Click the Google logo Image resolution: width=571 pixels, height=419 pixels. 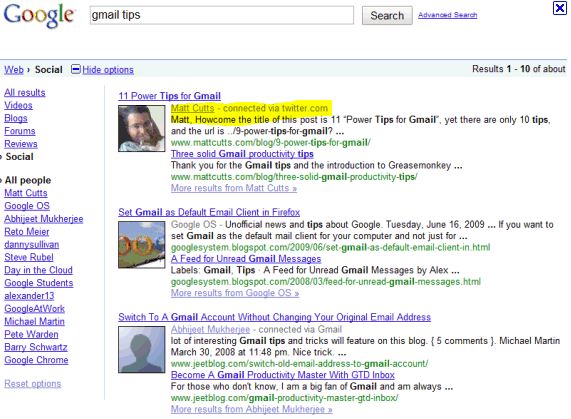point(39,15)
